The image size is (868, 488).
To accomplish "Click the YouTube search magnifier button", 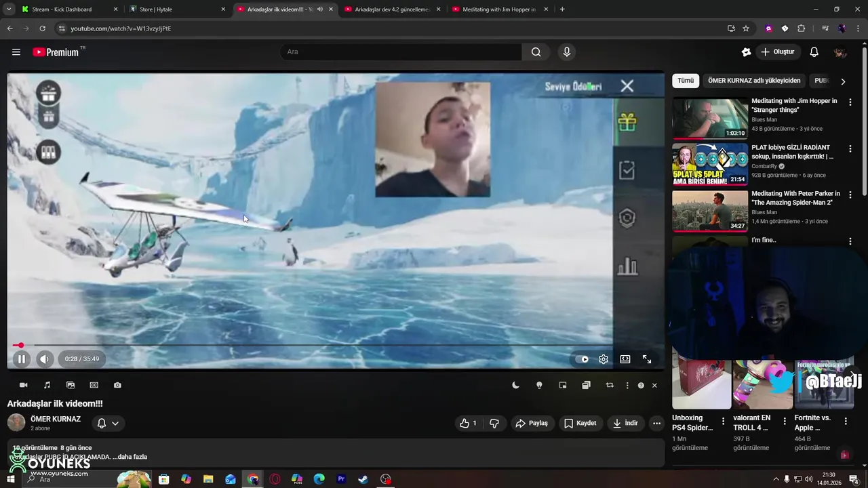I will pyautogui.click(x=536, y=52).
